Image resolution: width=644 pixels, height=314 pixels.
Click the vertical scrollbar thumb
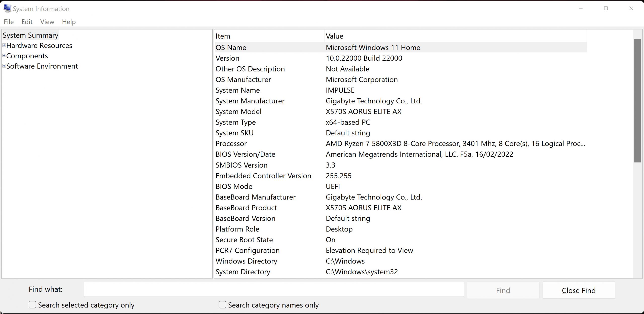pos(637,101)
